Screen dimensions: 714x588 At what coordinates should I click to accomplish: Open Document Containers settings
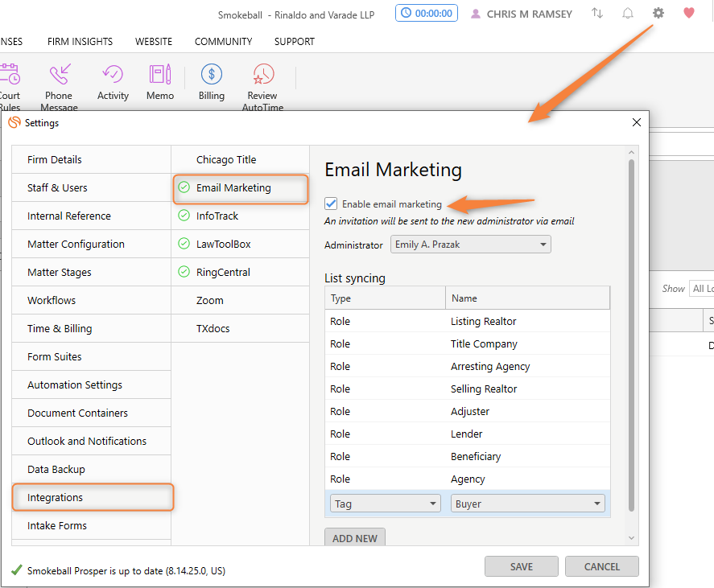[x=91, y=413]
